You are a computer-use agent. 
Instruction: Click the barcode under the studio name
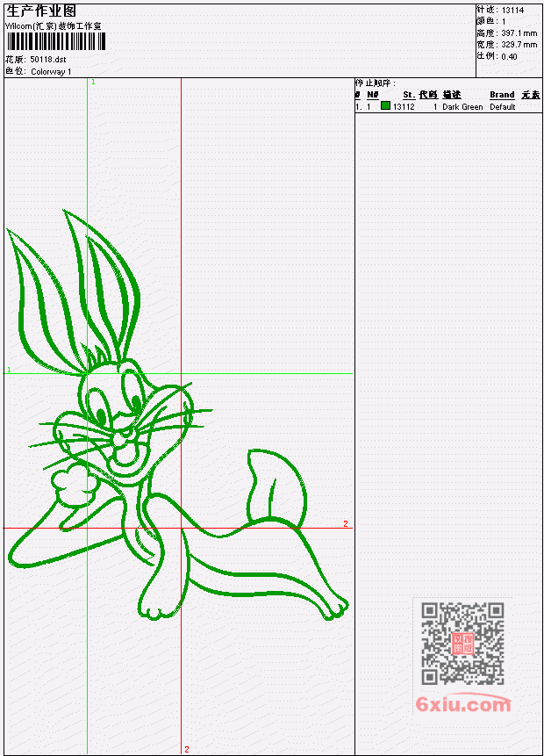tap(56, 42)
